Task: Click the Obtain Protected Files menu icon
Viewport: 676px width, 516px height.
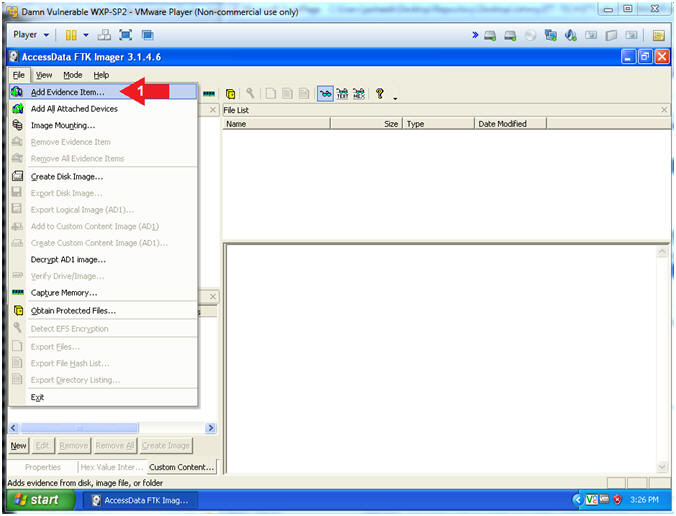Action: tap(18, 310)
